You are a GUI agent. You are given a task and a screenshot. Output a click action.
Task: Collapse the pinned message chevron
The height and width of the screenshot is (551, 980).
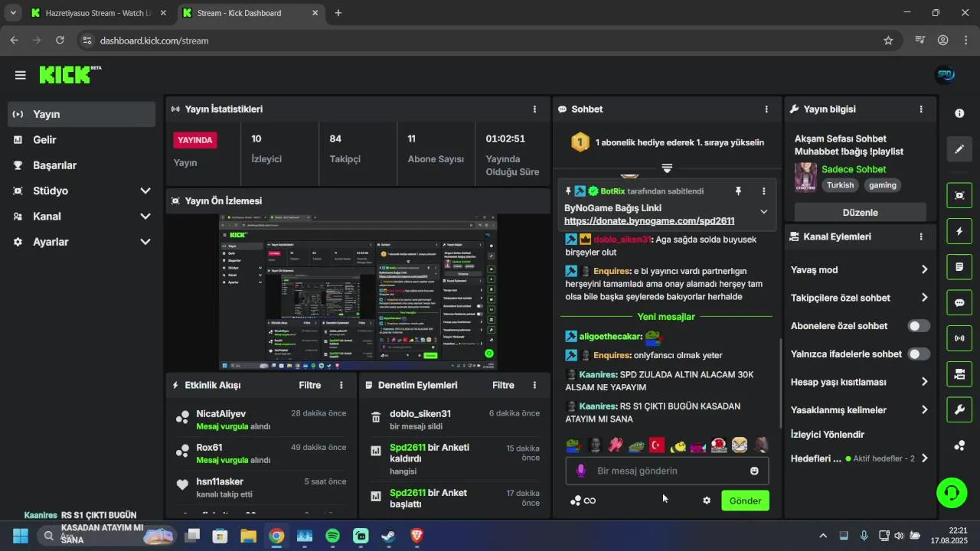(763, 212)
